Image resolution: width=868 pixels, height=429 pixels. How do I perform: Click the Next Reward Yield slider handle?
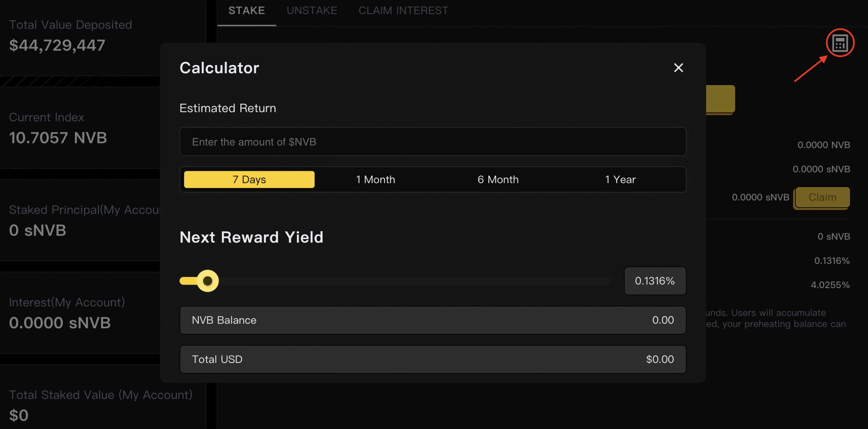[x=208, y=281]
